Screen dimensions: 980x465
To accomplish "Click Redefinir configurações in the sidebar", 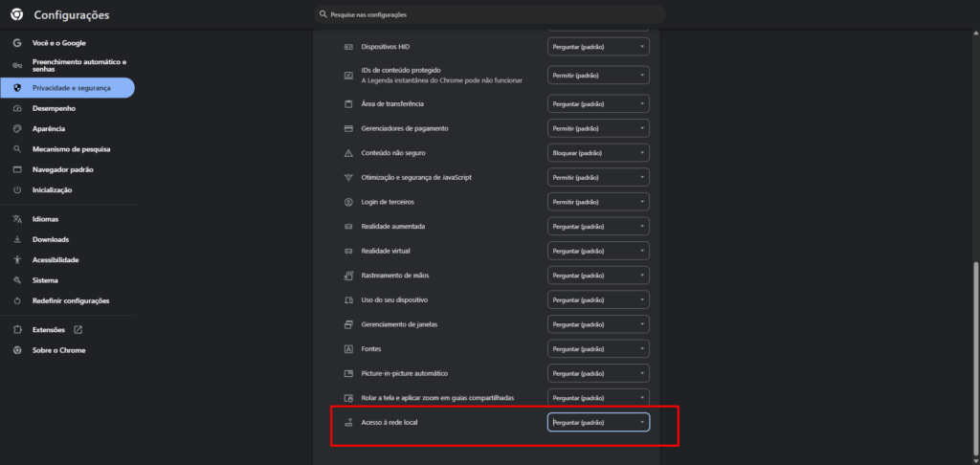I will click(71, 300).
